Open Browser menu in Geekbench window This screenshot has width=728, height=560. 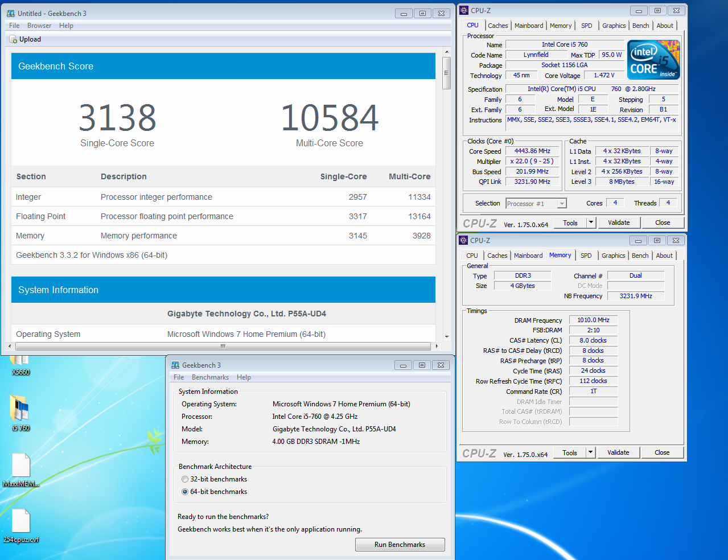tap(39, 26)
